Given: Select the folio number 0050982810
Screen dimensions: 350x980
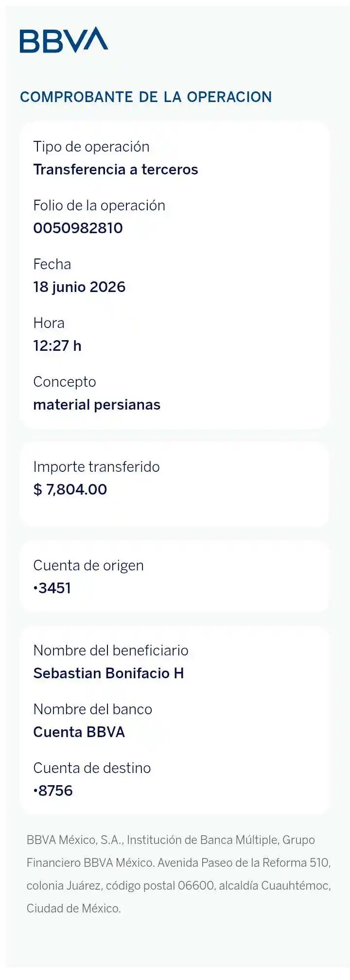Looking at the screenshot, I should pos(78,228).
